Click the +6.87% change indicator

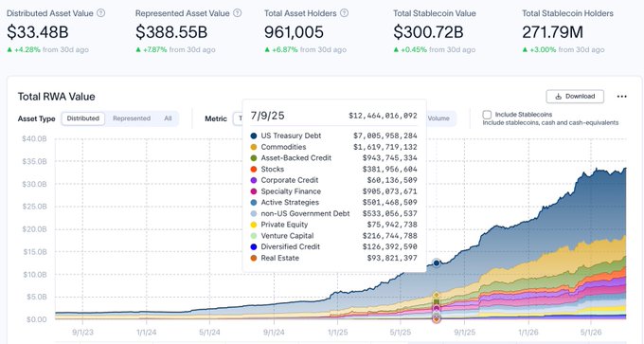click(x=281, y=49)
